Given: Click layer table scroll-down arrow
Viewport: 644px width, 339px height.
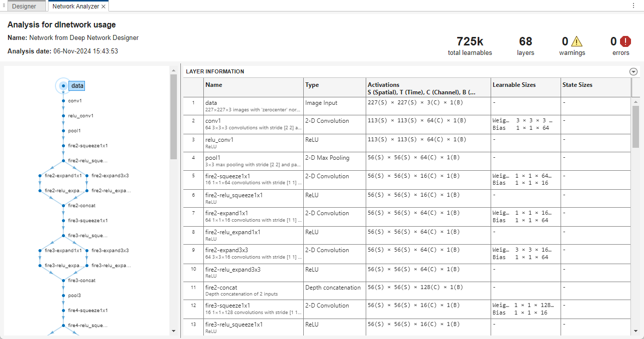Looking at the screenshot, I should pos(636,331).
